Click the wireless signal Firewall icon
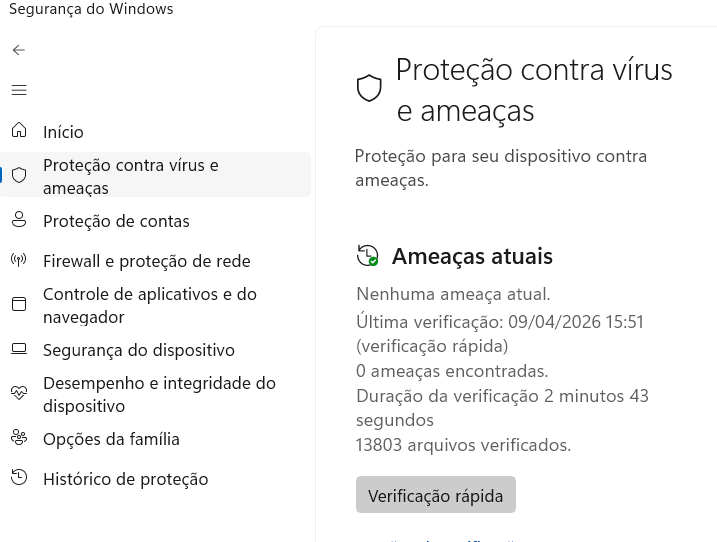The height and width of the screenshot is (542, 717). 19,261
